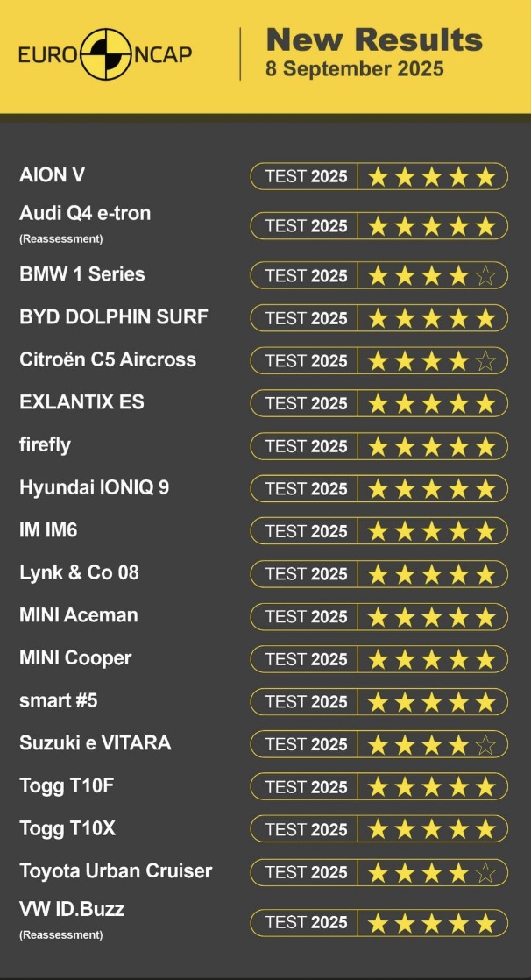
Task: Click the empty fifth star for Citroën C5 Aircross
Action: click(485, 360)
